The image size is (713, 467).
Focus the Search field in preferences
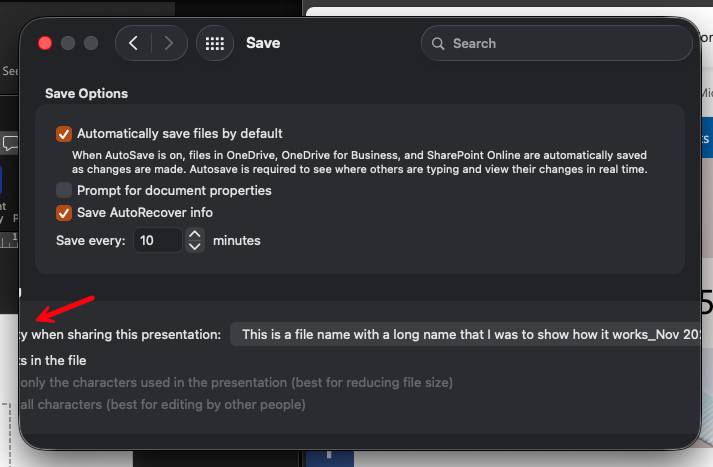[x=557, y=43]
